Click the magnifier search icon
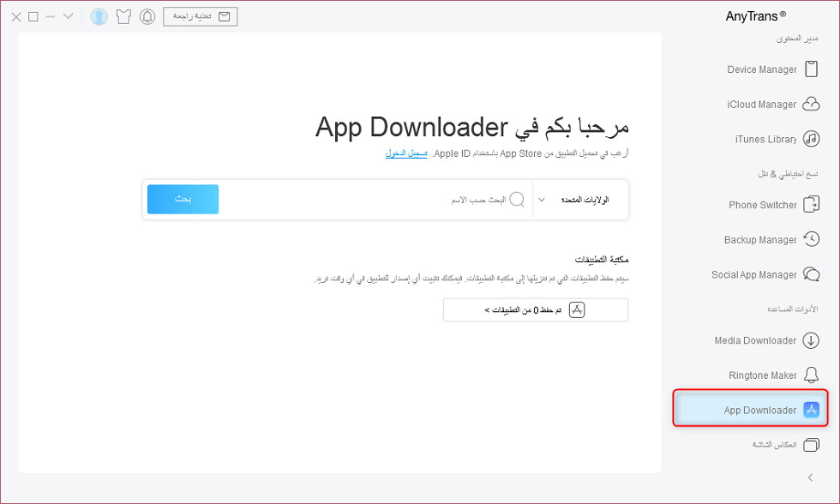 coord(517,199)
